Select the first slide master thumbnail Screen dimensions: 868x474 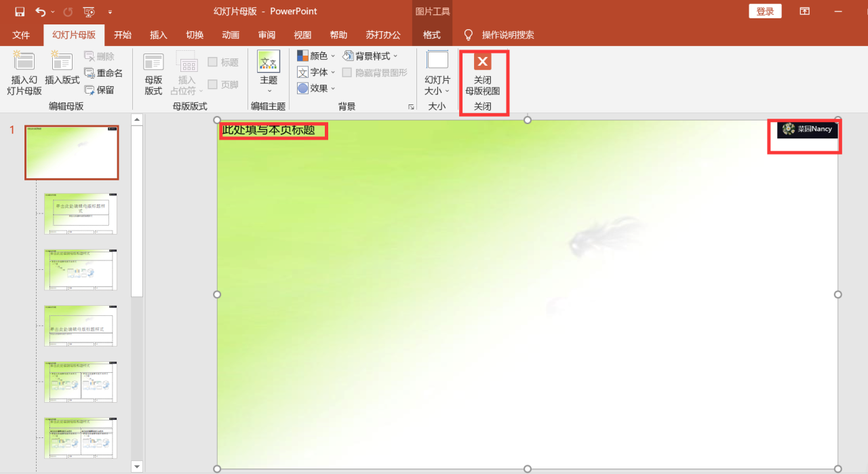(71, 152)
